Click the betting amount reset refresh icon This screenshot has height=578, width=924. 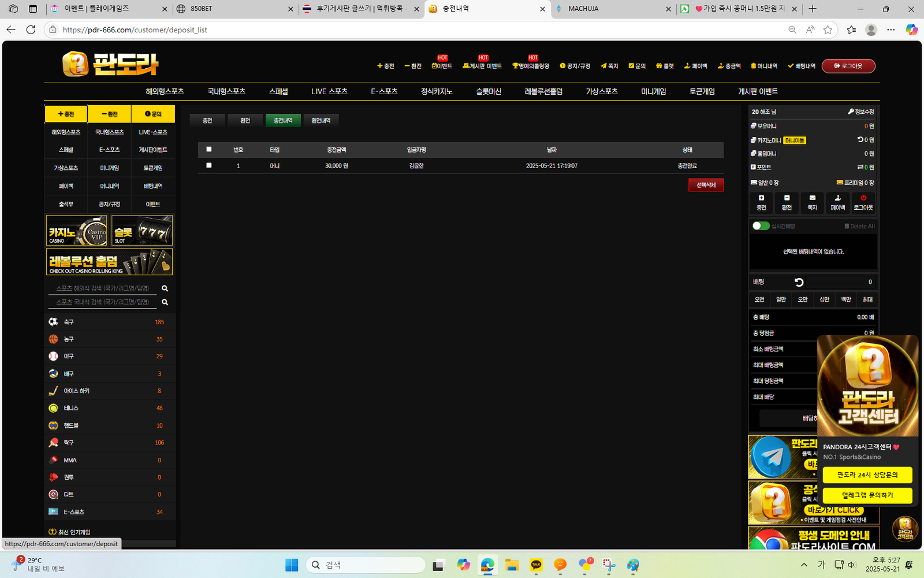[799, 282]
